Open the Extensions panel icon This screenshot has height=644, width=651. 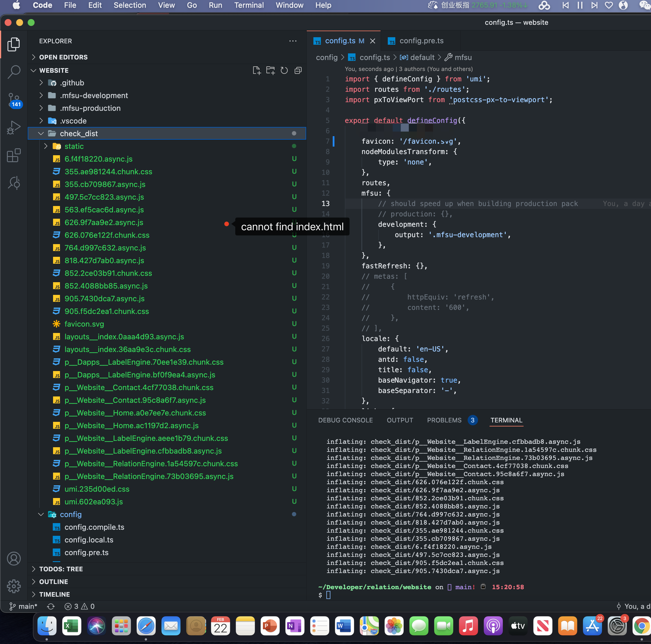(x=14, y=156)
